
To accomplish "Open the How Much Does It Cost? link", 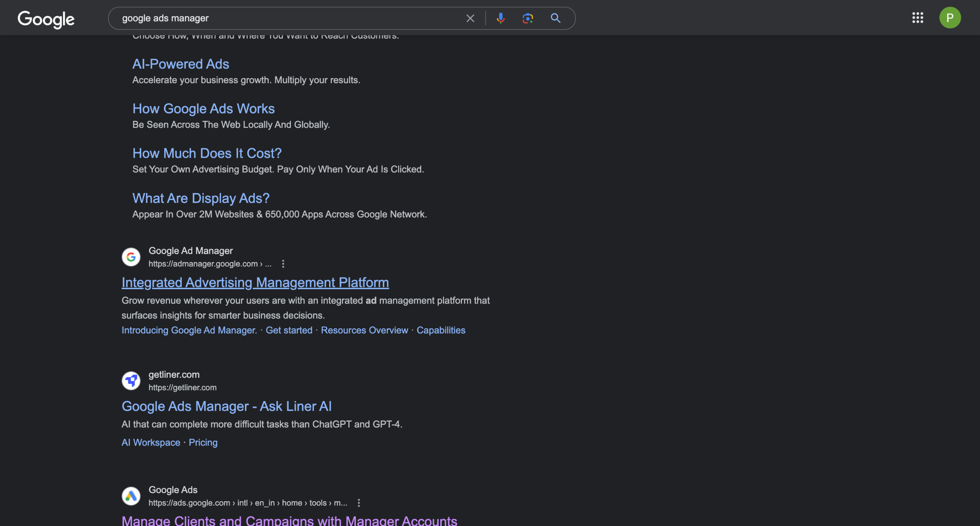I will click(x=207, y=153).
